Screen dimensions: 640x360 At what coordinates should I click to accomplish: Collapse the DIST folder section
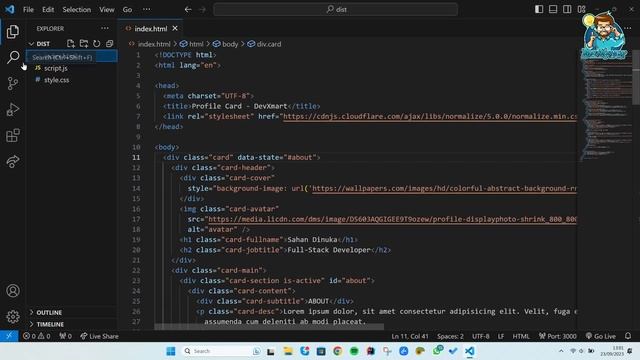pos(31,44)
